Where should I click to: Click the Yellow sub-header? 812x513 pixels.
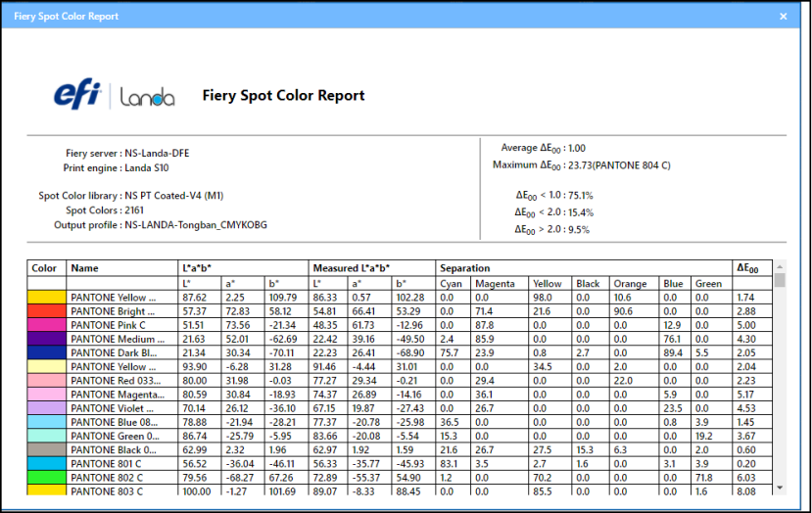(x=549, y=284)
